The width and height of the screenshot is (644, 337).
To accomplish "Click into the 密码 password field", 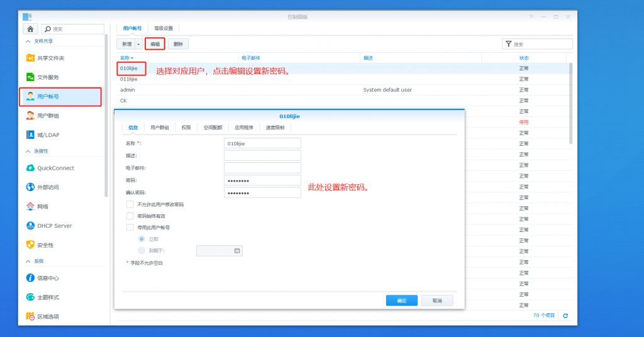I will coord(262,180).
